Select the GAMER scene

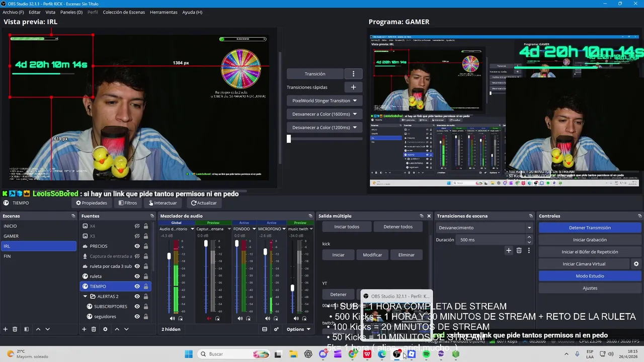(x=38, y=236)
